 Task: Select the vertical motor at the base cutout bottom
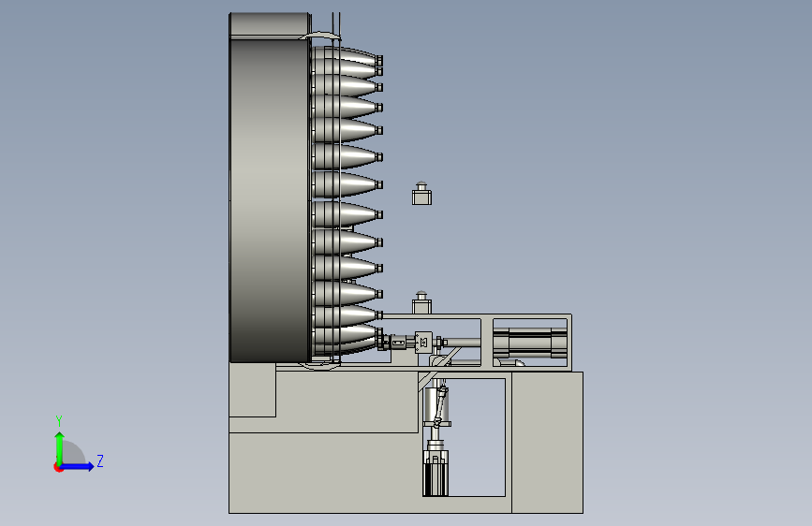(x=436, y=474)
